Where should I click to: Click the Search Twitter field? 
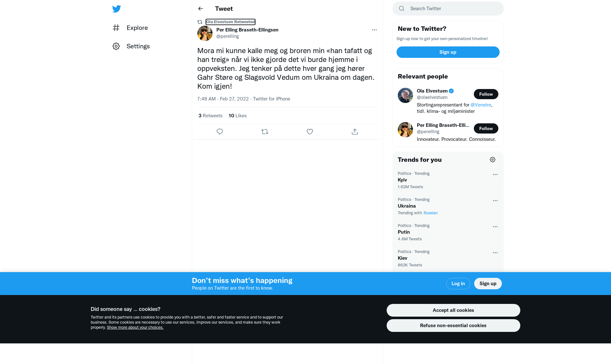click(x=448, y=9)
